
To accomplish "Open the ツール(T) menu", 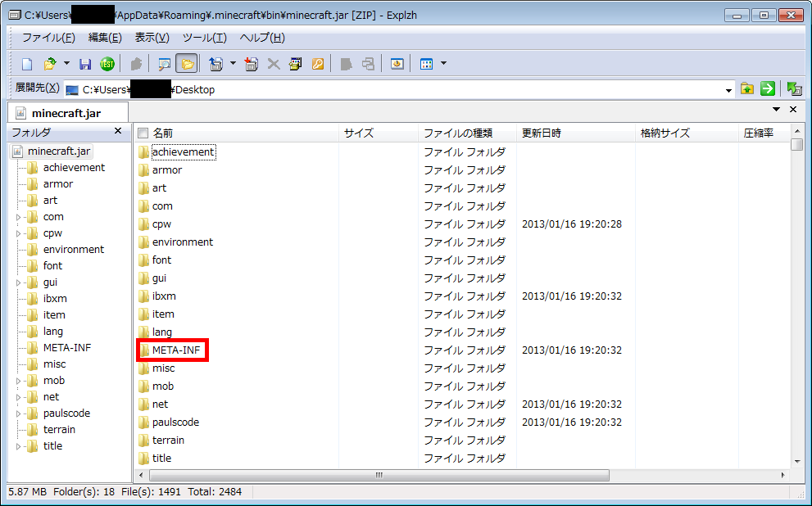I will click(x=204, y=38).
